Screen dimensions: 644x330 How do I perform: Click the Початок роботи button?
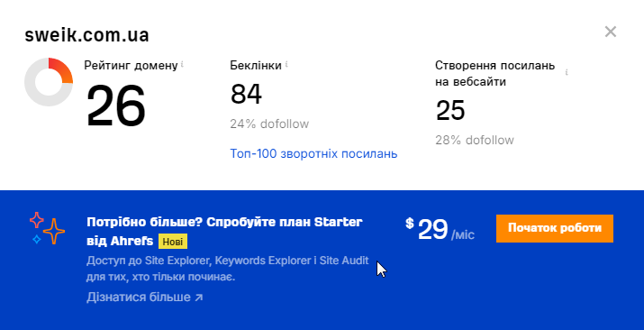point(555,228)
